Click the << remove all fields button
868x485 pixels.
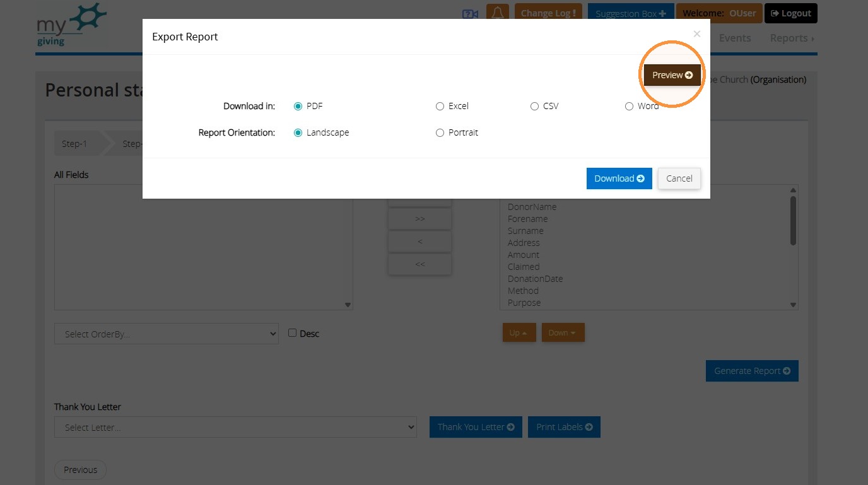(420, 264)
